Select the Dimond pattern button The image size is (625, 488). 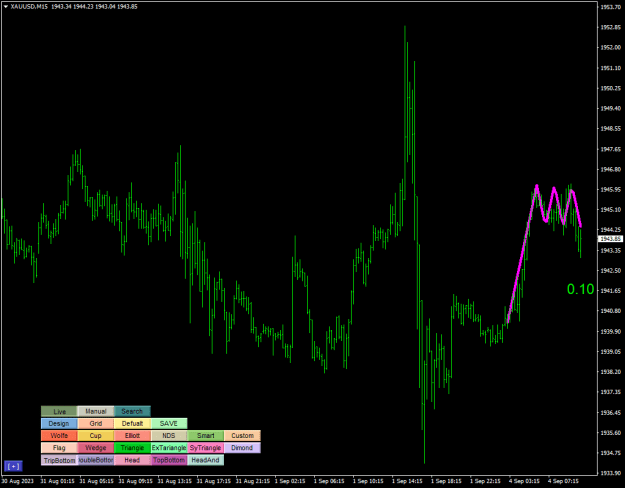pyautogui.click(x=242, y=448)
